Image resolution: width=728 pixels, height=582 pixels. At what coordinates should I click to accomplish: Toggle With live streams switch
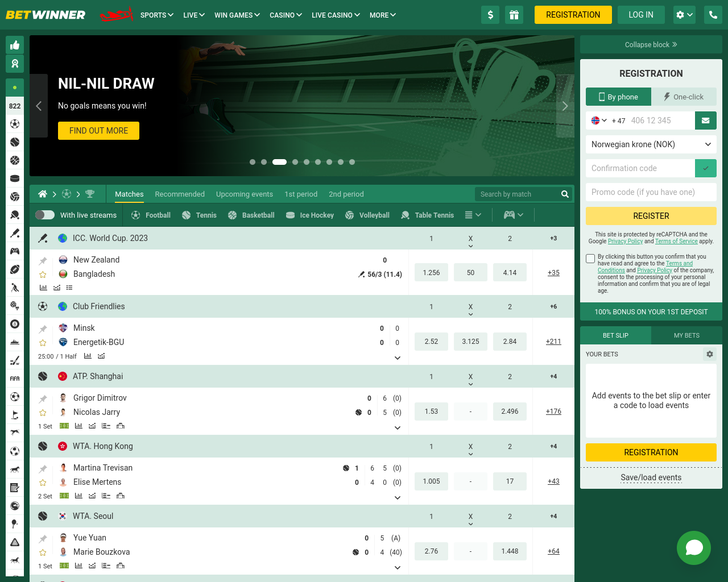(x=45, y=215)
